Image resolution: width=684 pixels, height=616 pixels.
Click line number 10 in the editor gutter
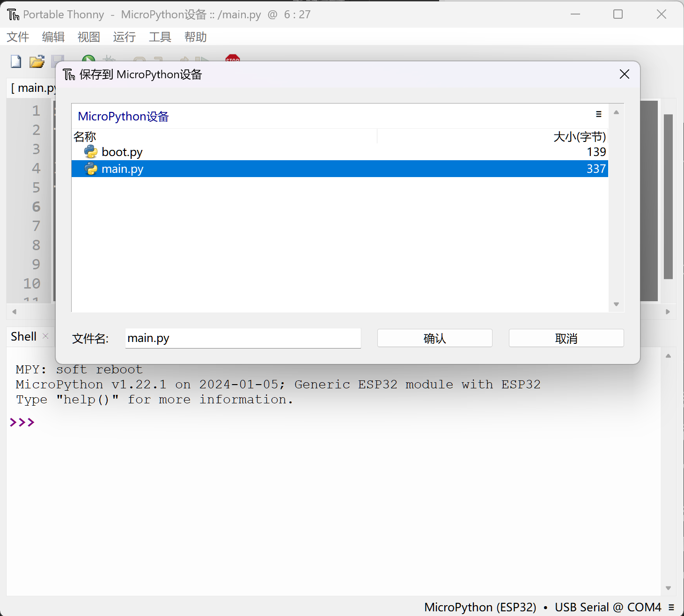32,283
